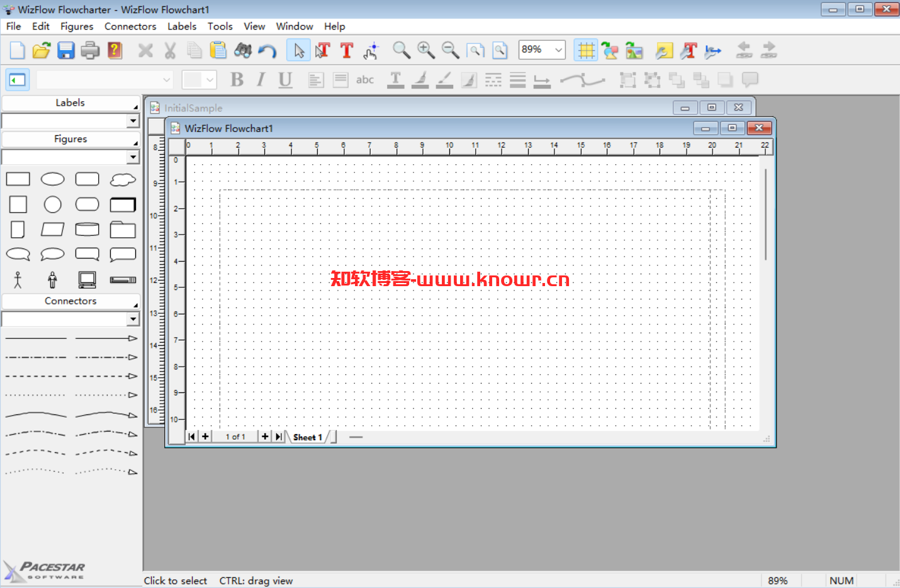Click the line color pen button
Image resolution: width=900 pixels, height=588 pixels.
(444, 80)
